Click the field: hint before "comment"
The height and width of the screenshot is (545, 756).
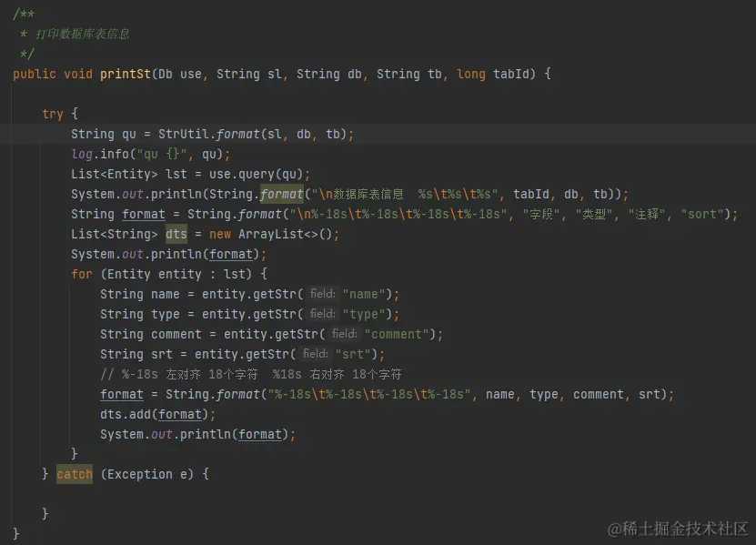tap(344, 334)
